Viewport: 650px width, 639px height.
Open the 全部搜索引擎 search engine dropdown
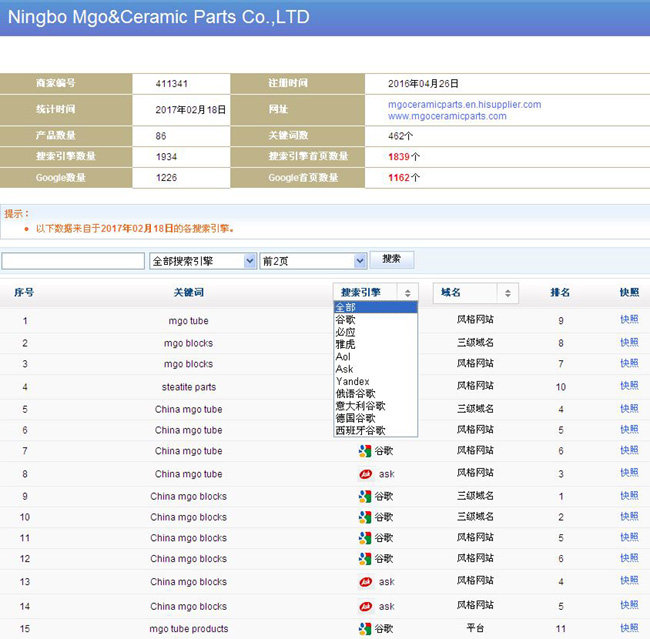(x=203, y=261)
